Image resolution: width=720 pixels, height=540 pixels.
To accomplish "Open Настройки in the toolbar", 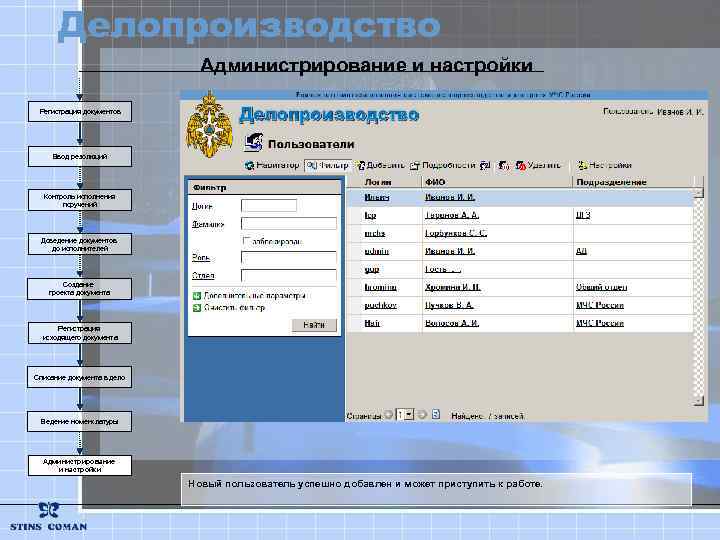I will click(604, 165).
